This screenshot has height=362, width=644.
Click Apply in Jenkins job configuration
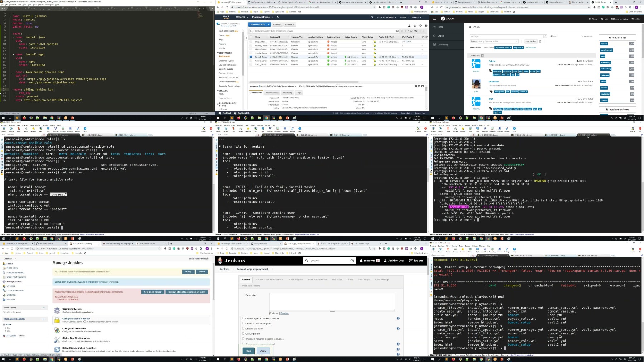(263, 351)
